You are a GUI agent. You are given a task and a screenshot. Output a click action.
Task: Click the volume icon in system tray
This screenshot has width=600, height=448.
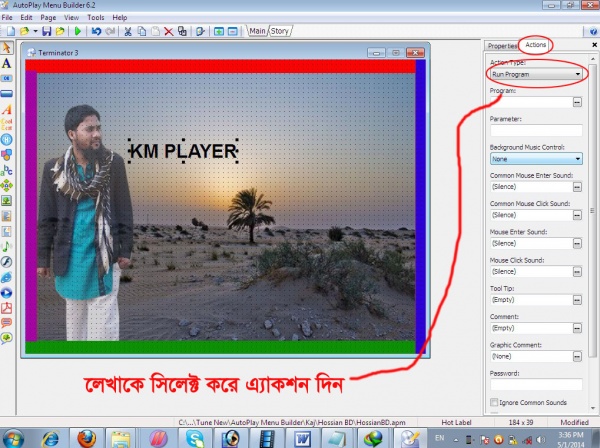click(540, 440)
